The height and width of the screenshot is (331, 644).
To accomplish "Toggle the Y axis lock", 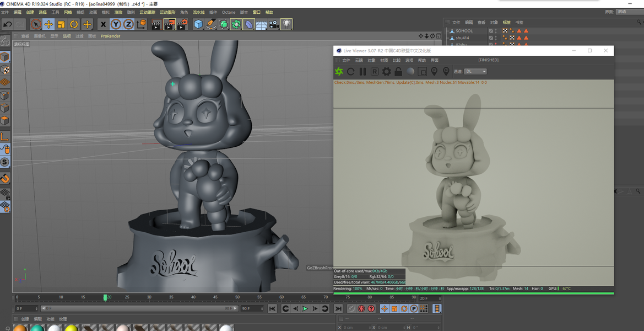I will click(116, 24).
